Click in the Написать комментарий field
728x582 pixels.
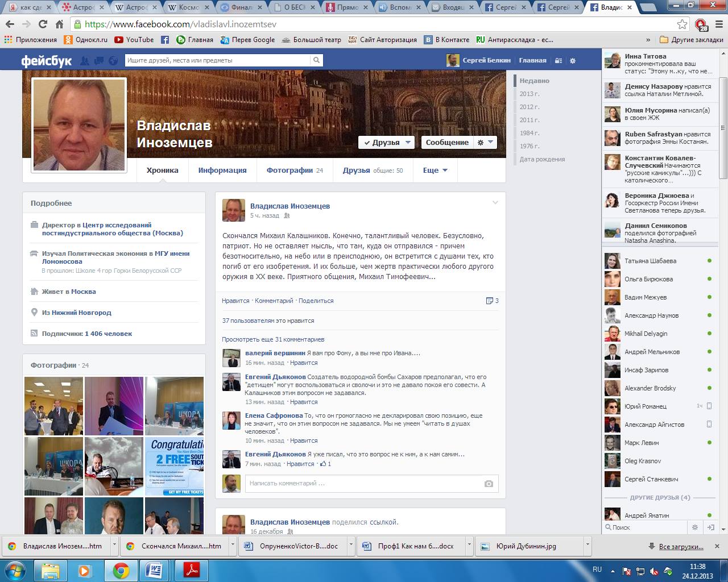click(x=364, y=484)
